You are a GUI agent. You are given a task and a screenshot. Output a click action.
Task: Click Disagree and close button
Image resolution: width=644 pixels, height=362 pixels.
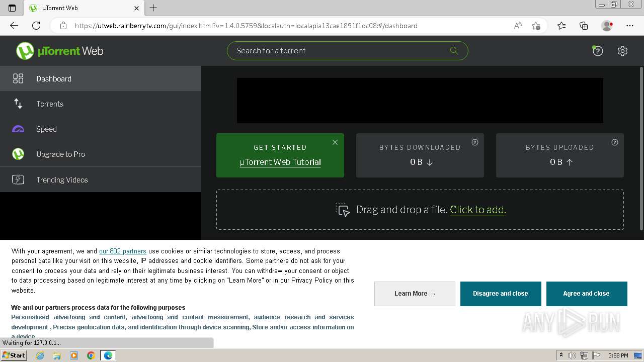pos(501,294)
